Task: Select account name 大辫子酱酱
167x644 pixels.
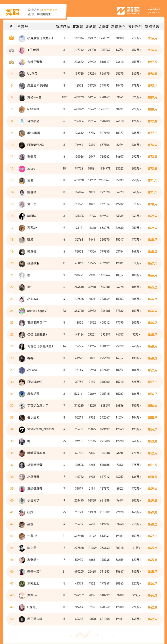Action: [x=35, y=62]
